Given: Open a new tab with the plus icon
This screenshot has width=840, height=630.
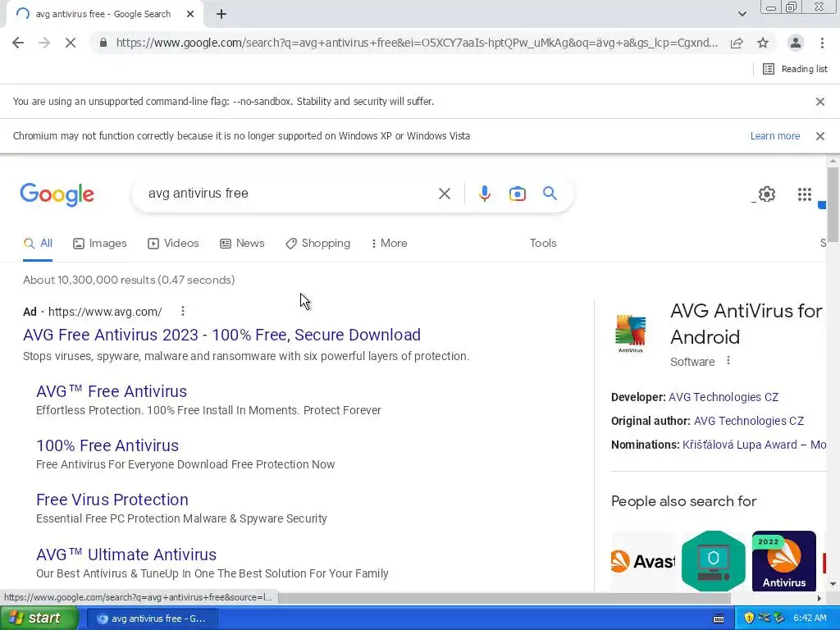Looking at the screenshot, I should [x=221, y=15].
